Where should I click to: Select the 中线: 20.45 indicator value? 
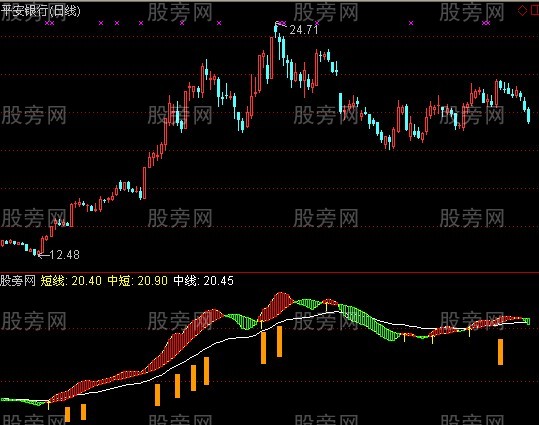pyautogui.click(x=204, y=281)
